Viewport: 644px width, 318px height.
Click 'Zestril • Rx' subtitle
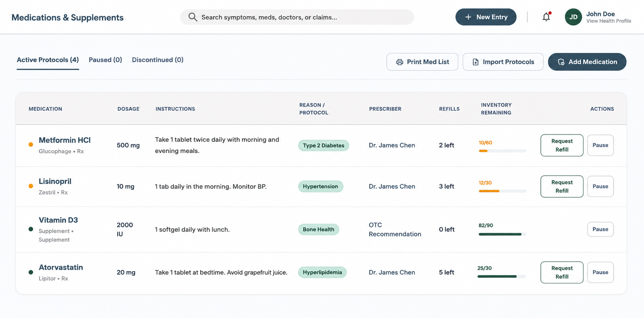pos(53,192)
